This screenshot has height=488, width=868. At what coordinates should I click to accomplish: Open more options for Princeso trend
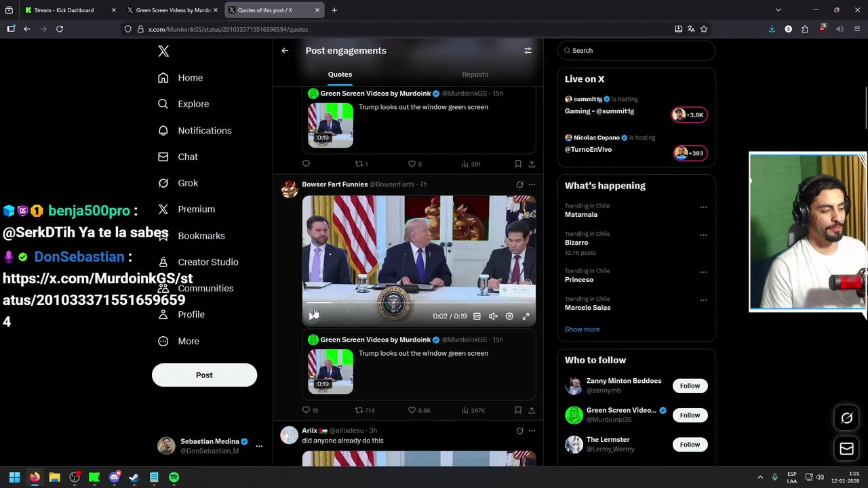703,272
